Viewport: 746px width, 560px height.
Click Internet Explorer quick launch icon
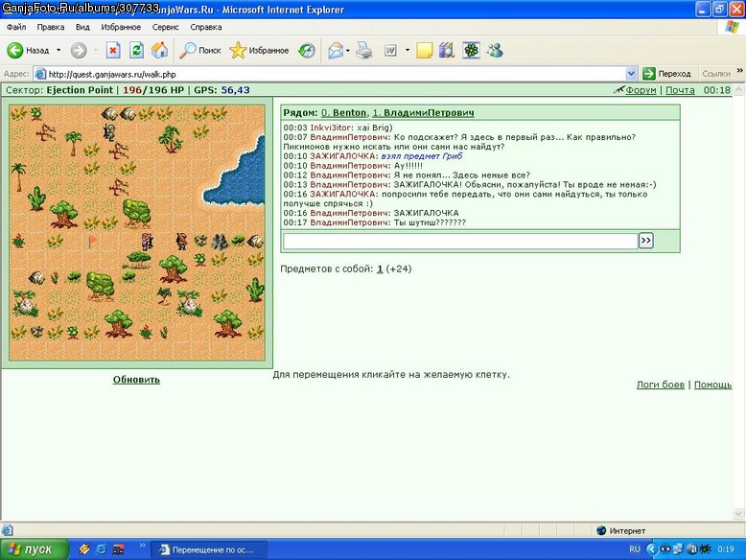coord(101,549)
